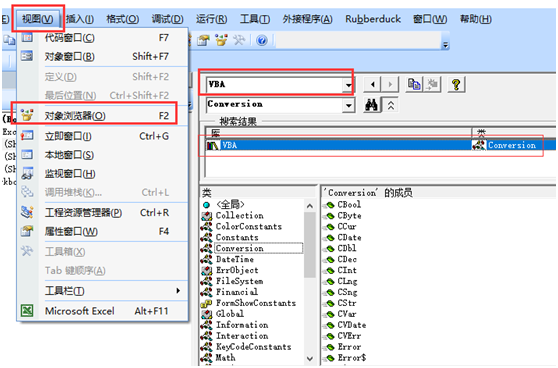
Task: Choose 代码窗口(C) from the view menu
Action: [102, 38]
